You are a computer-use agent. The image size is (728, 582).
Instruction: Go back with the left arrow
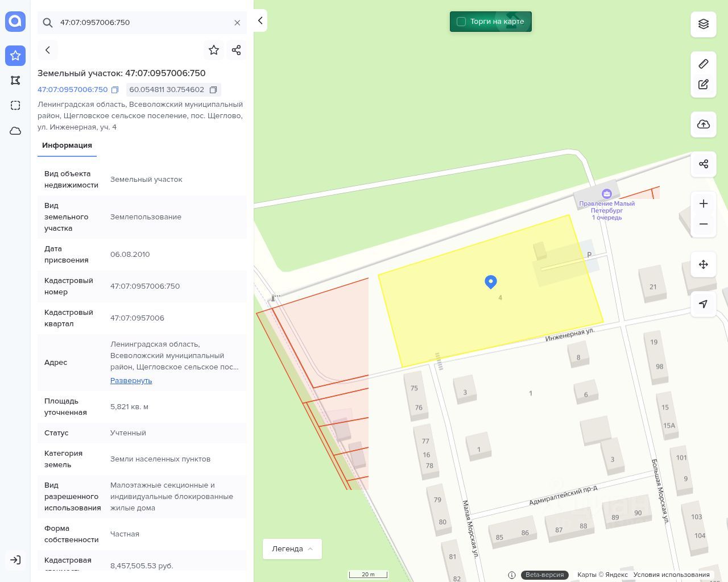(48, 50)
